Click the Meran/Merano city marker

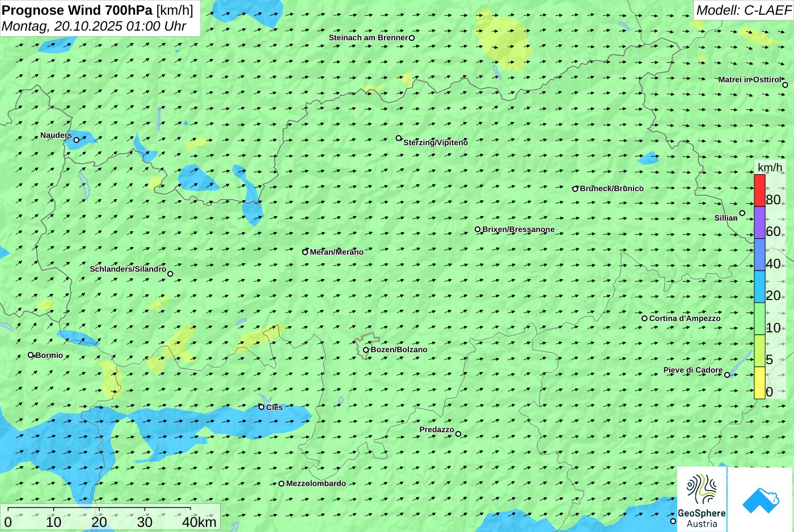305,252
